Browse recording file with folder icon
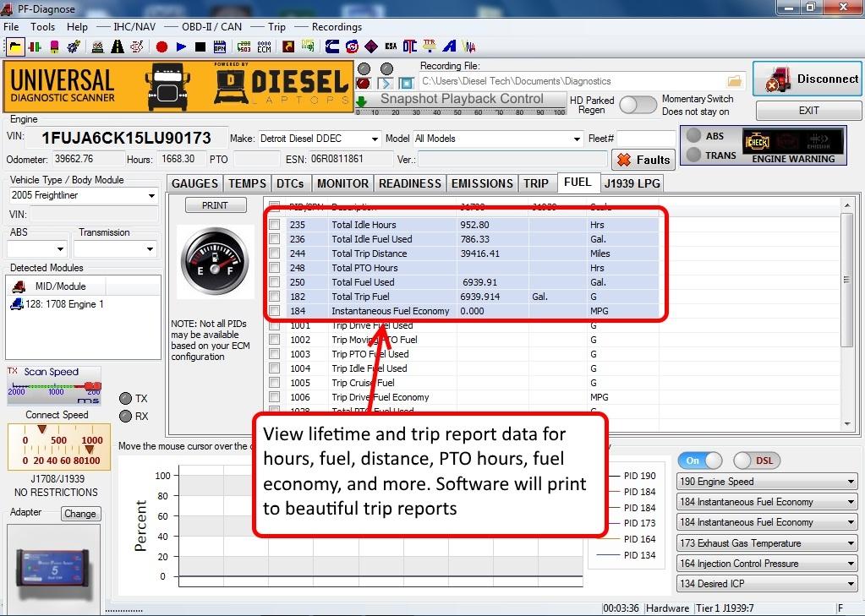The width and height of the screenshot is (865, 616). [734, 81]
